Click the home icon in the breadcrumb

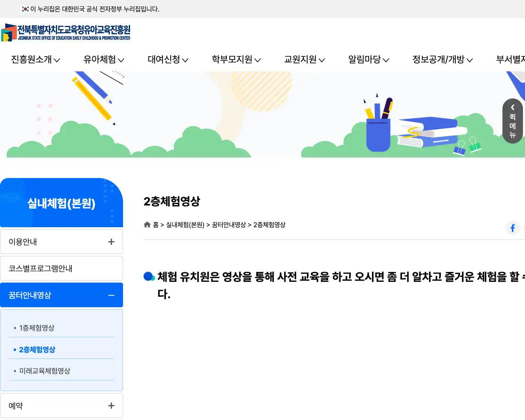[x=147, y=224]
